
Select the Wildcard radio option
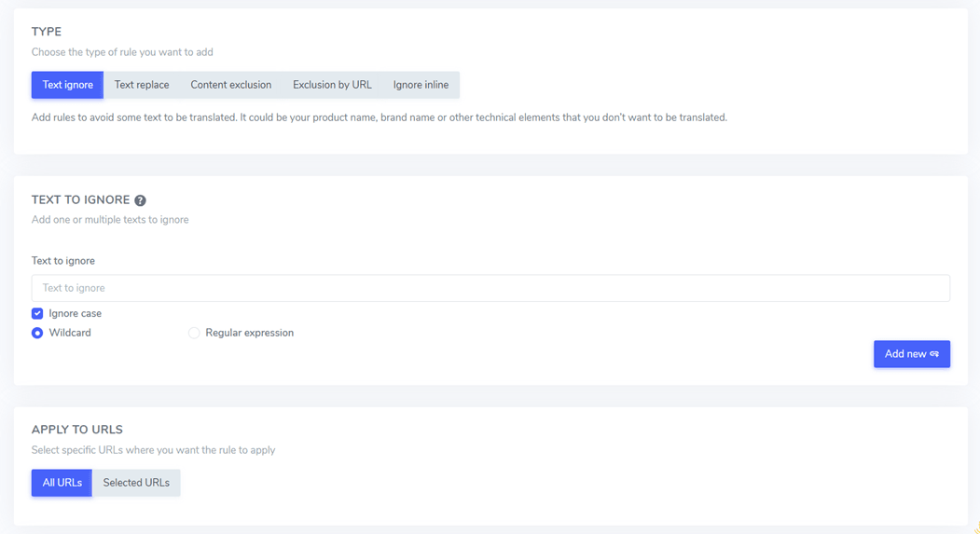click(x=37, y=333)
